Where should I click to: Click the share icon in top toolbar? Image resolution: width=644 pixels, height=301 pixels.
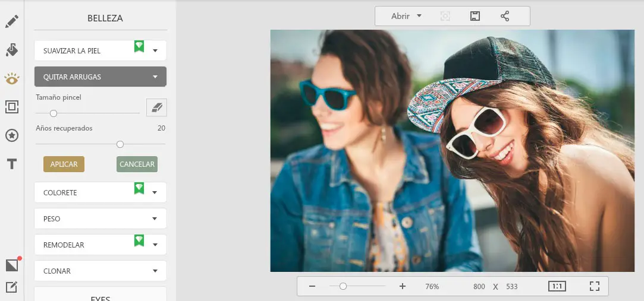[x=505, y=16]
